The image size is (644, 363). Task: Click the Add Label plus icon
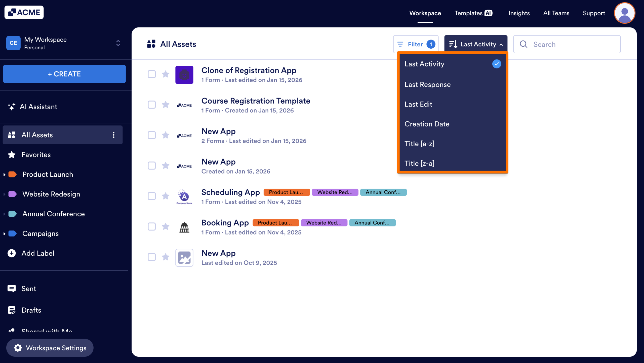tap(12, 253)
